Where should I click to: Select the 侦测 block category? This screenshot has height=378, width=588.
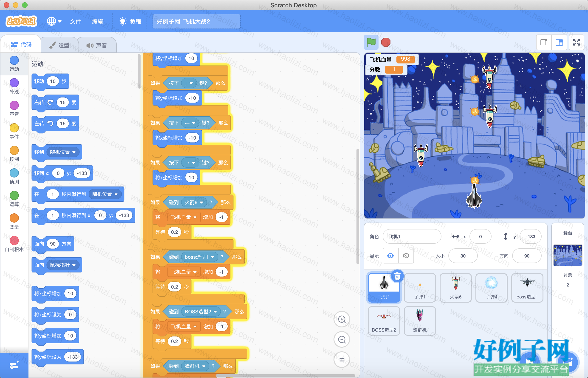click(14, 177)
